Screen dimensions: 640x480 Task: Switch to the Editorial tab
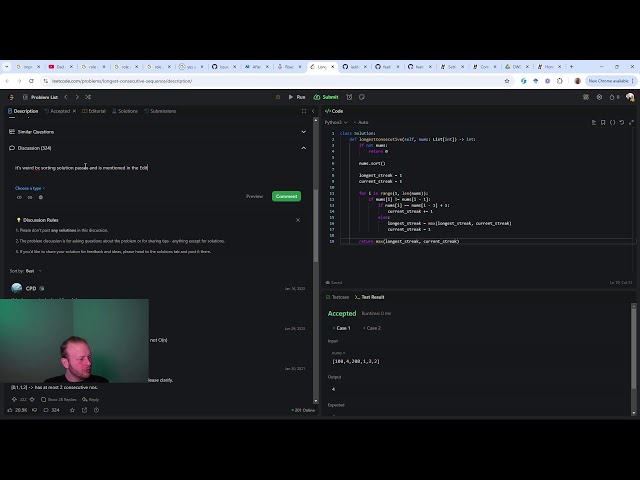[x=94, y=111]
